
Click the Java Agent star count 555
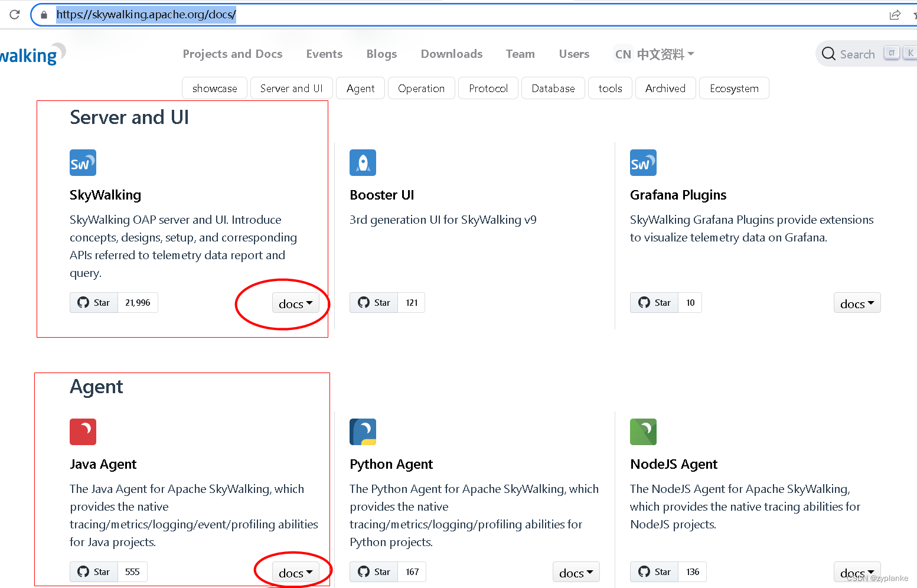pyautogui.click(x=132, y=571)
